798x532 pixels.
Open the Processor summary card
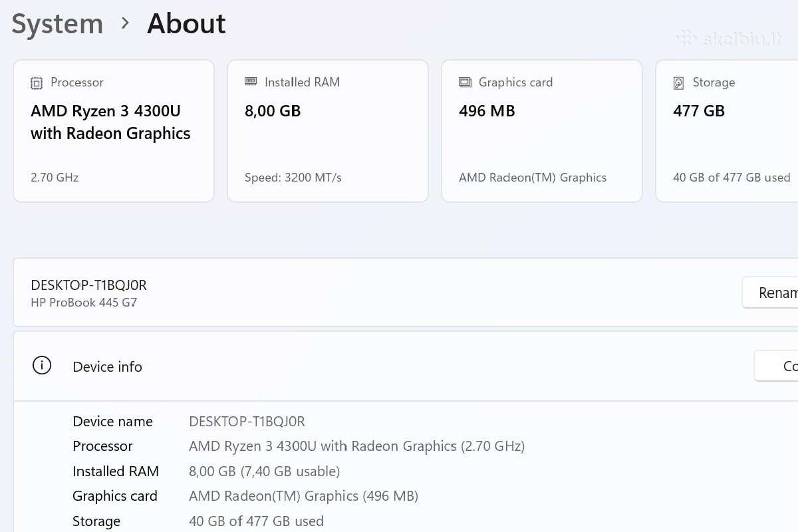click(x=114, y=131)
